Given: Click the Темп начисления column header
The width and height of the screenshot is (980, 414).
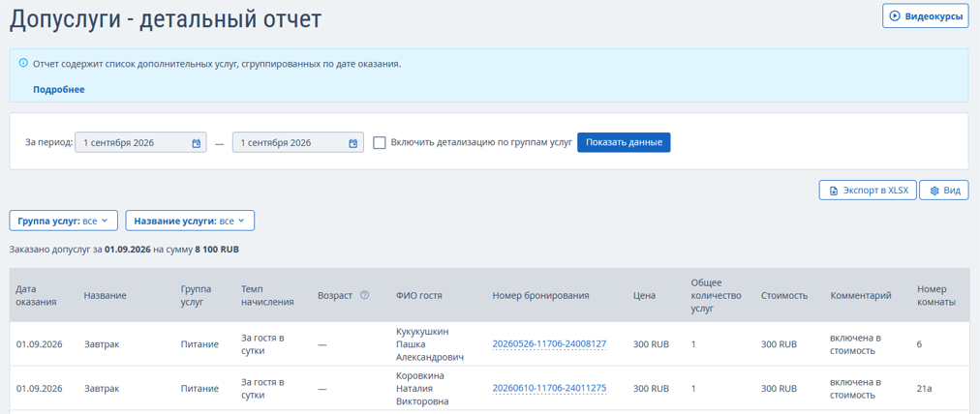Looking at the screenshot, I should pyautogui.click(x=267, y=295).
